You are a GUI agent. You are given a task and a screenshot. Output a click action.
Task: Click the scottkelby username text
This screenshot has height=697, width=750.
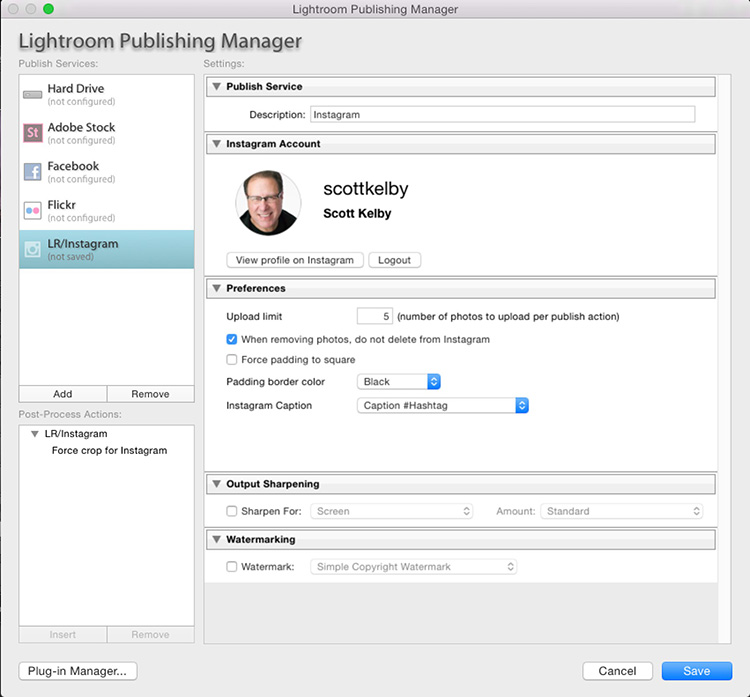366,188
